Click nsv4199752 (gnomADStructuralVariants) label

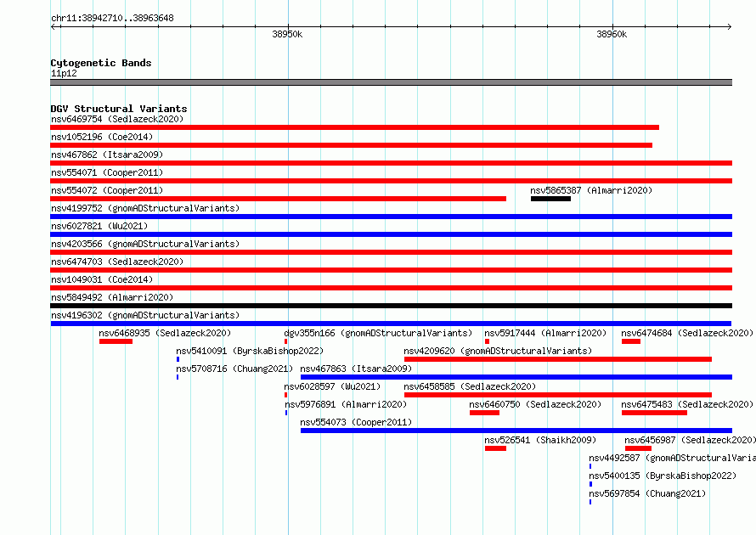coord(145,208)
